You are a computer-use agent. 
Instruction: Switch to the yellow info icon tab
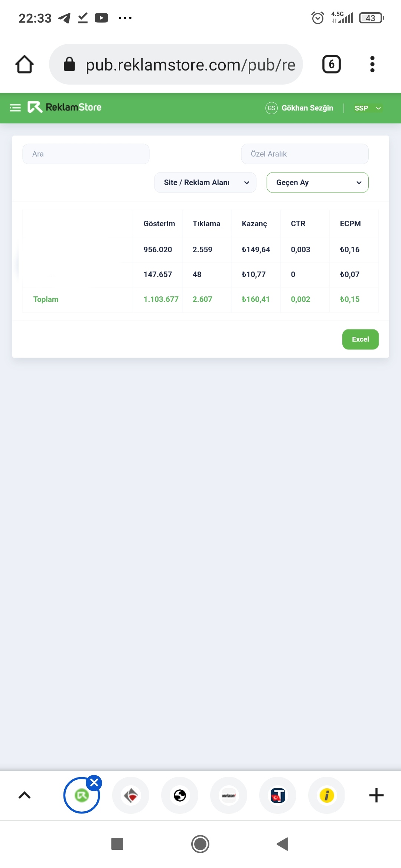tap(327, 795)
